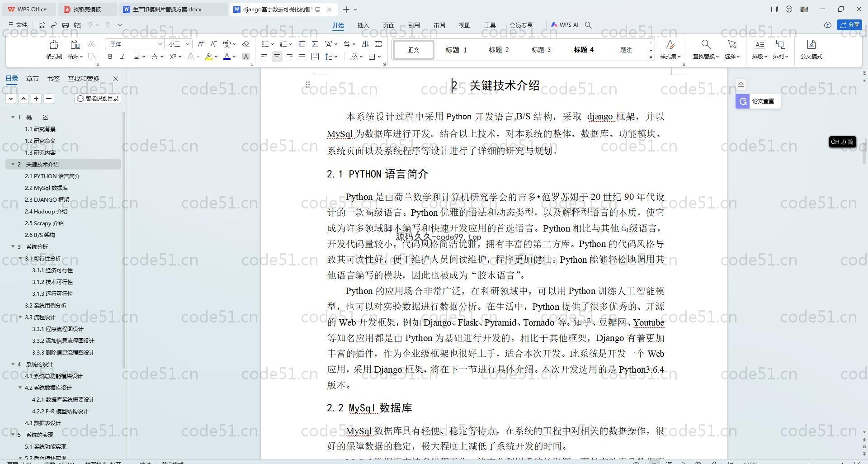Click the save document icon

42,25
